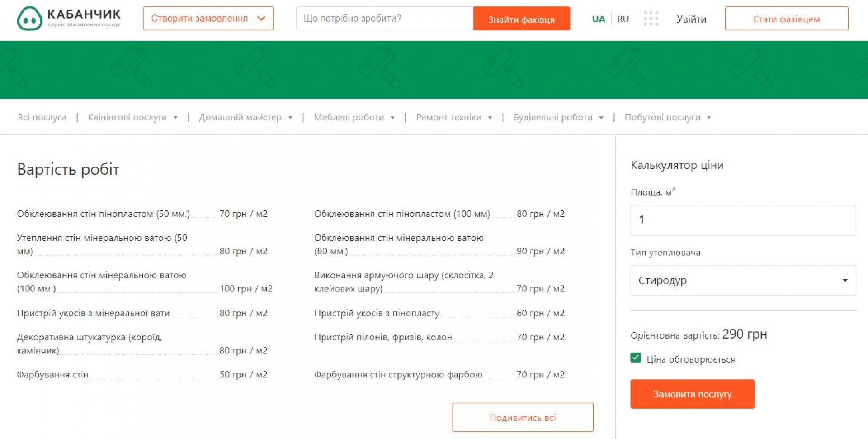868x439 pixels.
Task: Open the Створити замовлення dropdown
Action: [x=208, y=19]
